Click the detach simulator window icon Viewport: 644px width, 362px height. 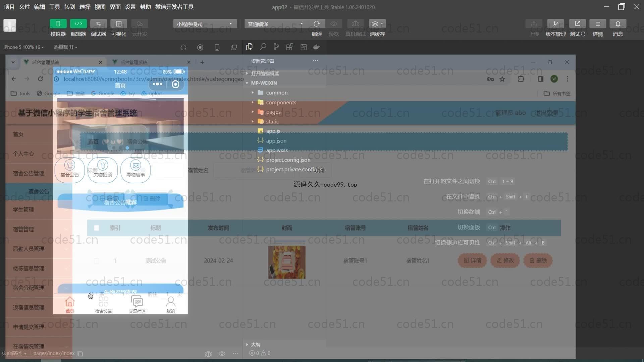point(234,48)
